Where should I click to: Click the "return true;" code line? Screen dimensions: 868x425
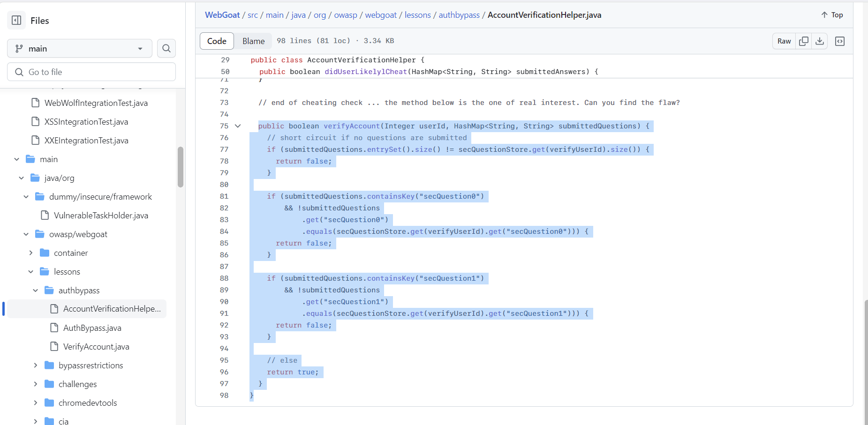tap(293, 372)
